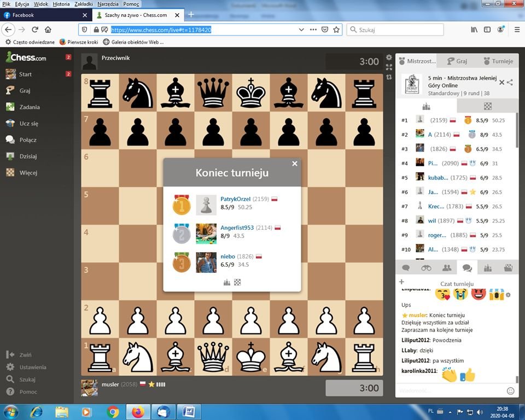Open the Narzędzia menu
This screenshot has width=525, height=420.
(108, 4)
